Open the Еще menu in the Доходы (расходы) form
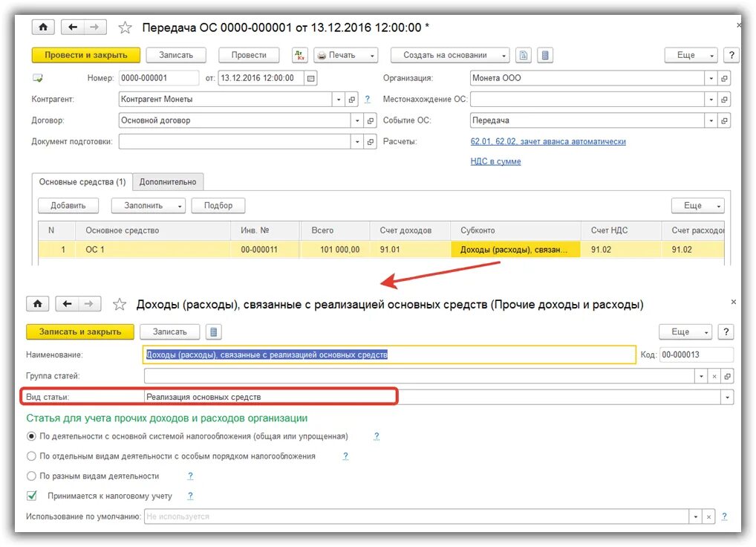Screen dimensions: 756x547 point(685,332)
